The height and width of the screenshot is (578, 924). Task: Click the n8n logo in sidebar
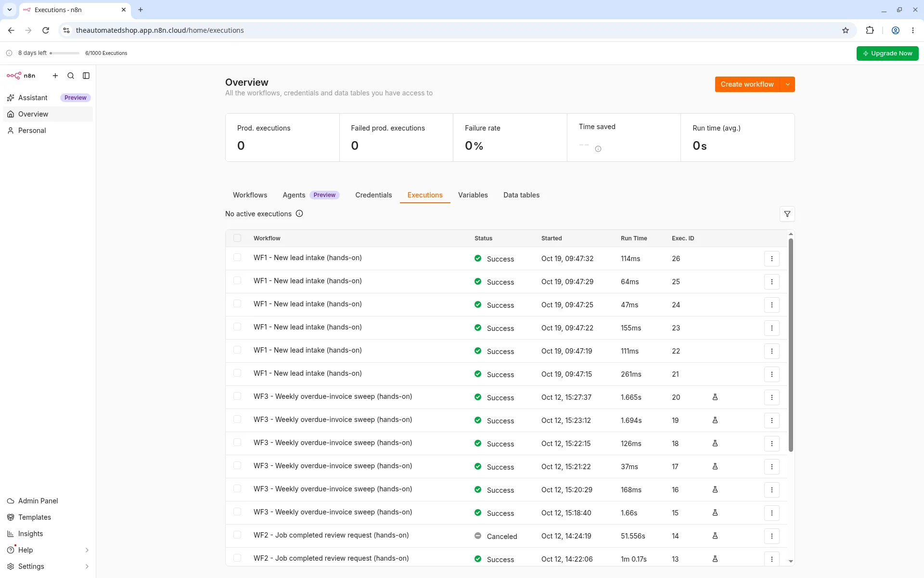[21, 76]
